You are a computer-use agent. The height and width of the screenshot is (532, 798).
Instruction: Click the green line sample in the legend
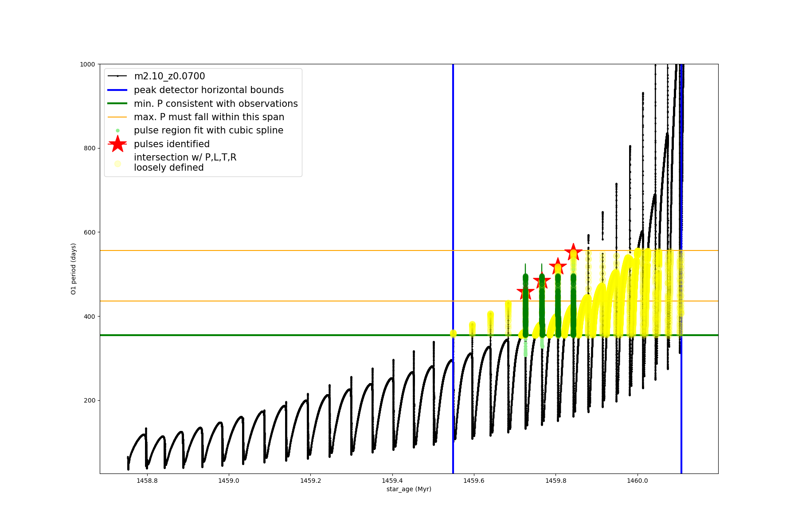pyautogui.click(x=117, y=104)
